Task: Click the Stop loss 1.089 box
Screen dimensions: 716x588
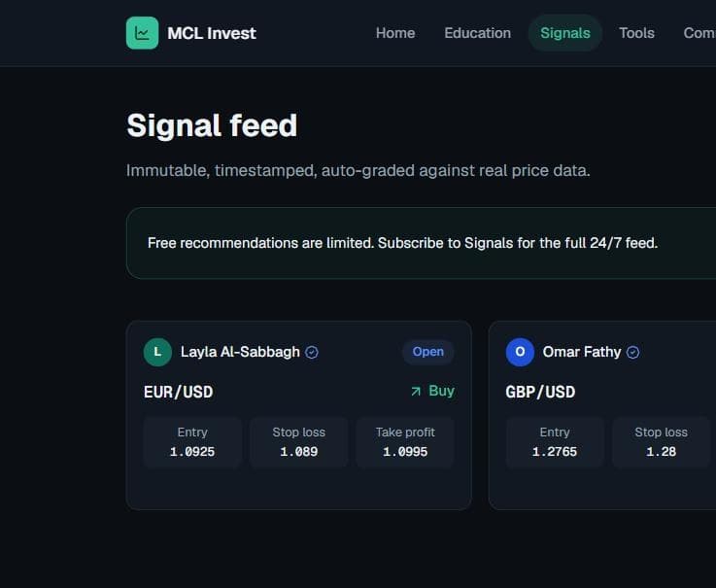Action: [x=298, y=442]
